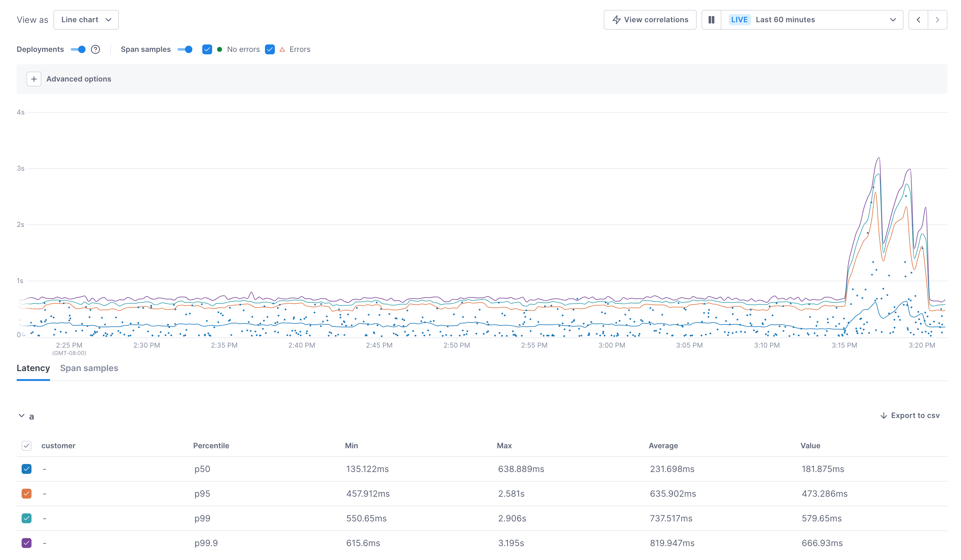Open the Last 60 minutes time dropdown
The width and height of the screenshot is (961, 560).
coord(812,20)
